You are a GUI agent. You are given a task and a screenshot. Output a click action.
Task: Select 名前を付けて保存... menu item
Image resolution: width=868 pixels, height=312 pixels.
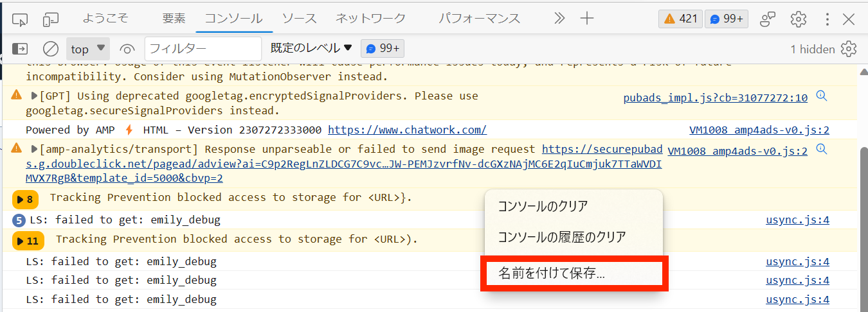pyautogui.click(x=574, y=273)
